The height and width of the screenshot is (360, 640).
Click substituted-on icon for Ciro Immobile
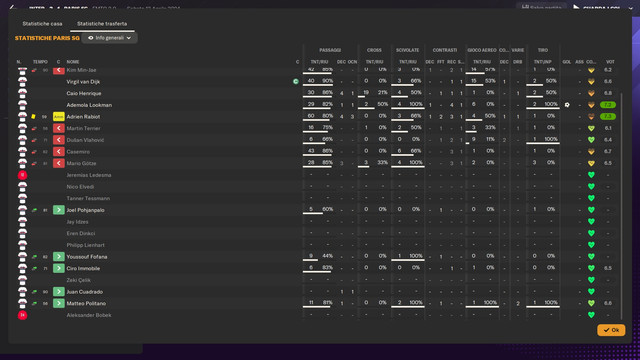click(59, 268)
